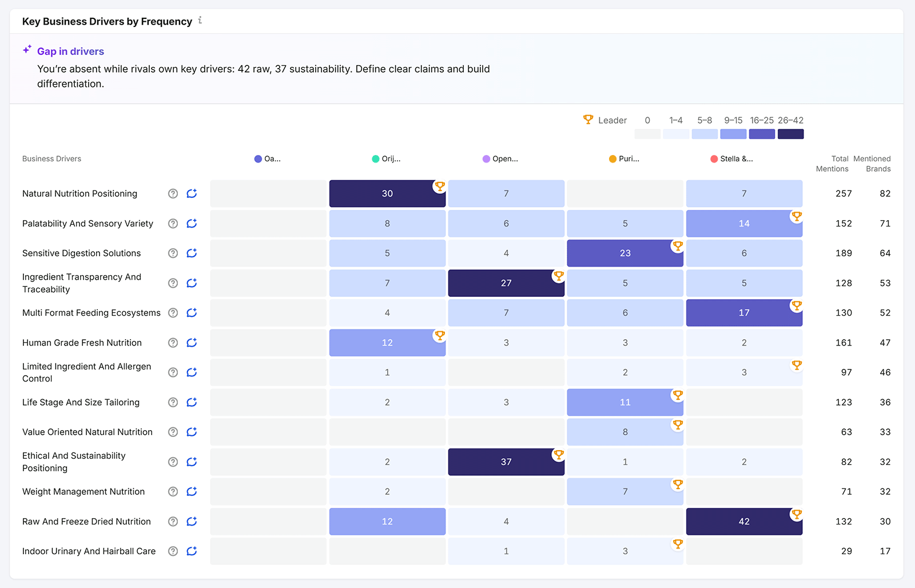Open help for Value Oriented Natural Nutrition

173,432
